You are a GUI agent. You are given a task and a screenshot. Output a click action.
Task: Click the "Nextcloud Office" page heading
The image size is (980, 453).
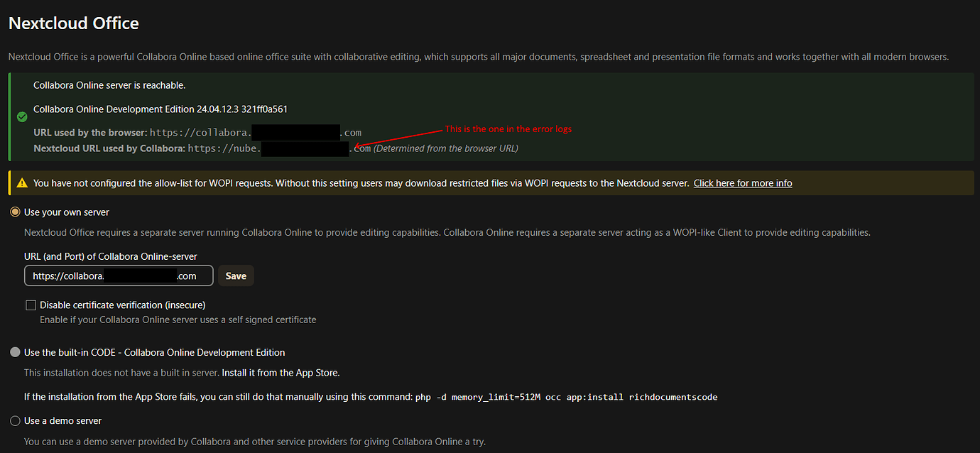point(73,23)
